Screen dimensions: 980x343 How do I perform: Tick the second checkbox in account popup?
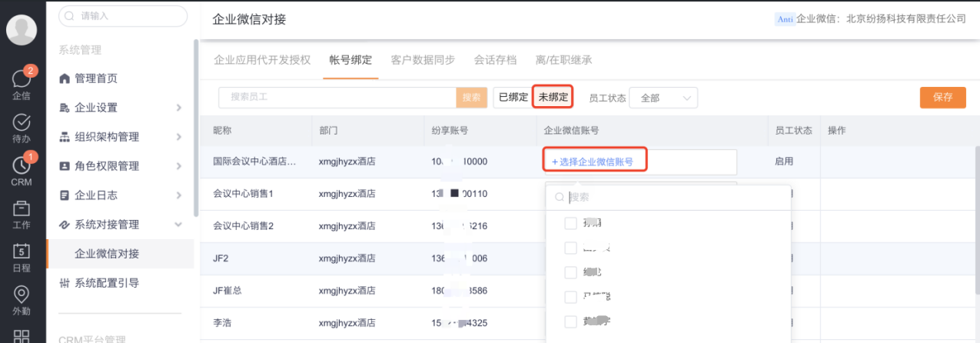[570, 248]
